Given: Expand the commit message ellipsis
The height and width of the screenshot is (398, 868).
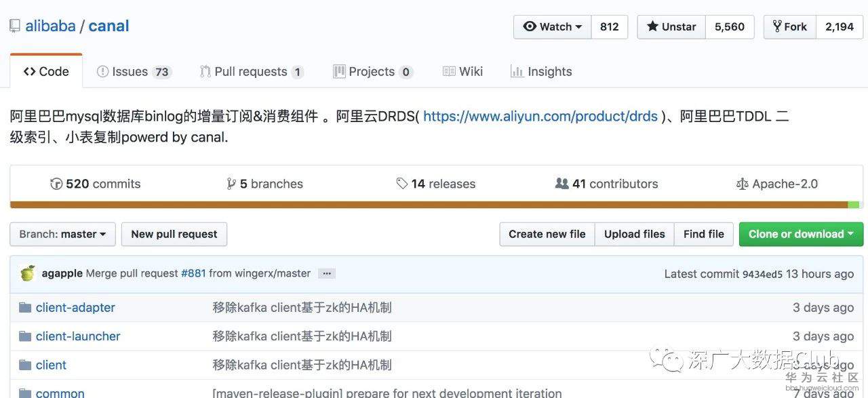Looking at the screenshot, I should pyautogui.click(x=327, y=274).
